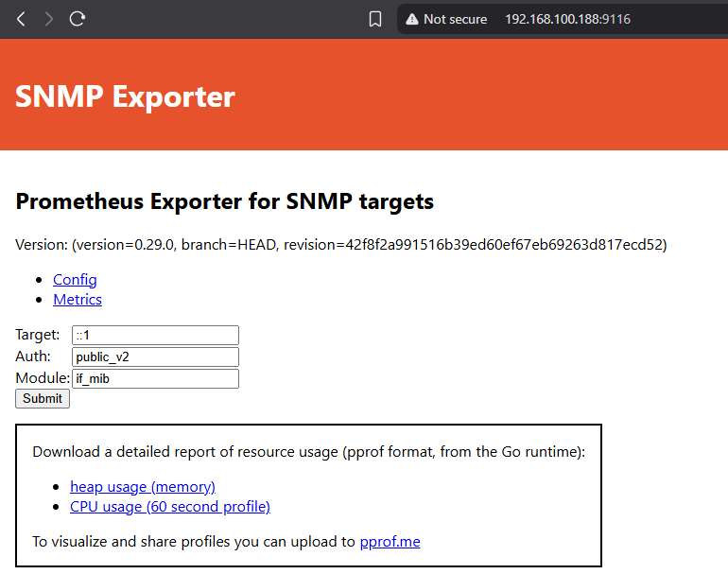
Task: Bookmark this page with the bookmark icon
Action: pyautogui.click(x=375, y=19)
